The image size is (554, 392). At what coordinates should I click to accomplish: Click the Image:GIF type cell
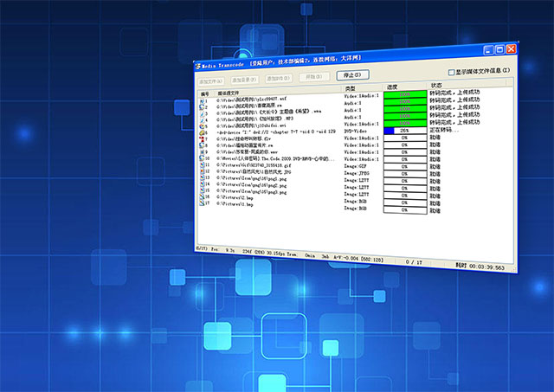[x=356, y=166]
